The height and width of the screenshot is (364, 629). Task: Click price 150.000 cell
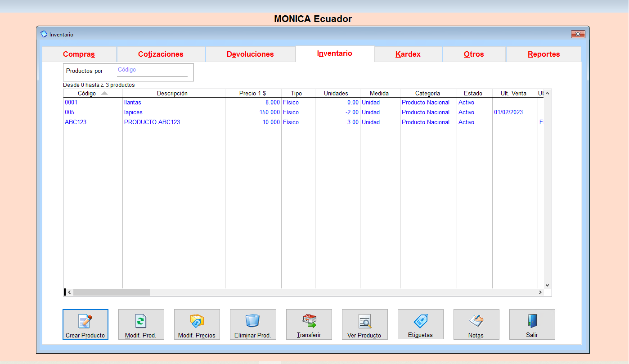253,112
